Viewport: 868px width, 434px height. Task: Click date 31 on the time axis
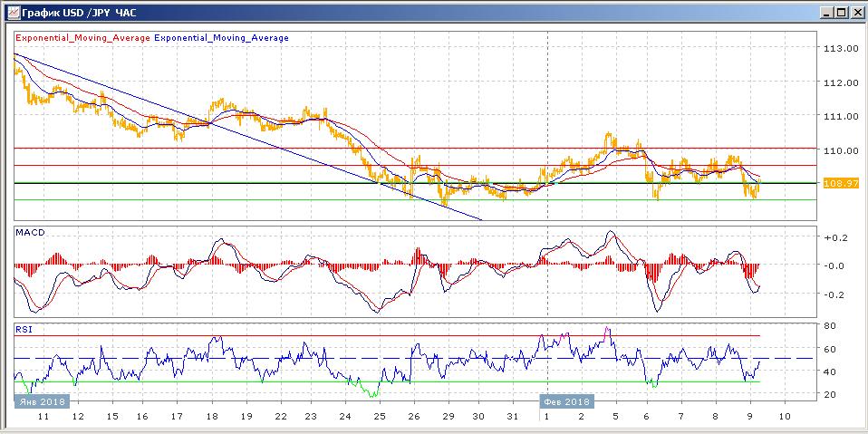[x=514, y=417]
